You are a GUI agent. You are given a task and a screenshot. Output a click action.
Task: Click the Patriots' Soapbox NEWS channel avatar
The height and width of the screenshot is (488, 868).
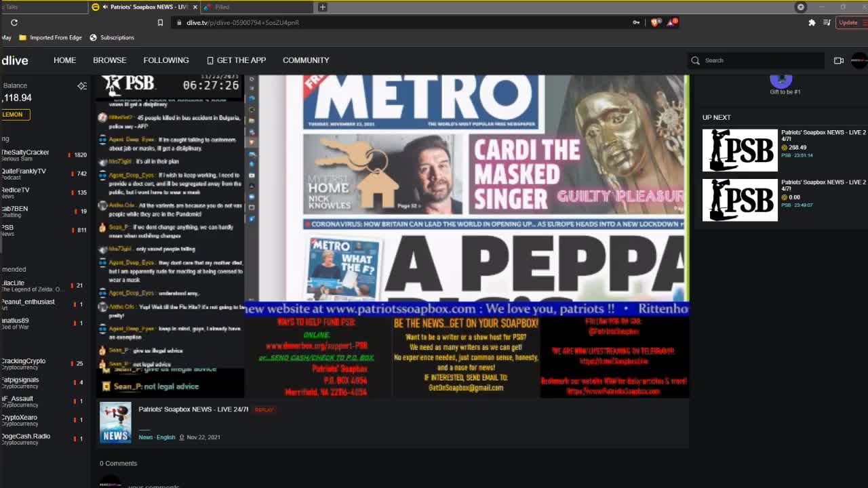click(115, 422)
